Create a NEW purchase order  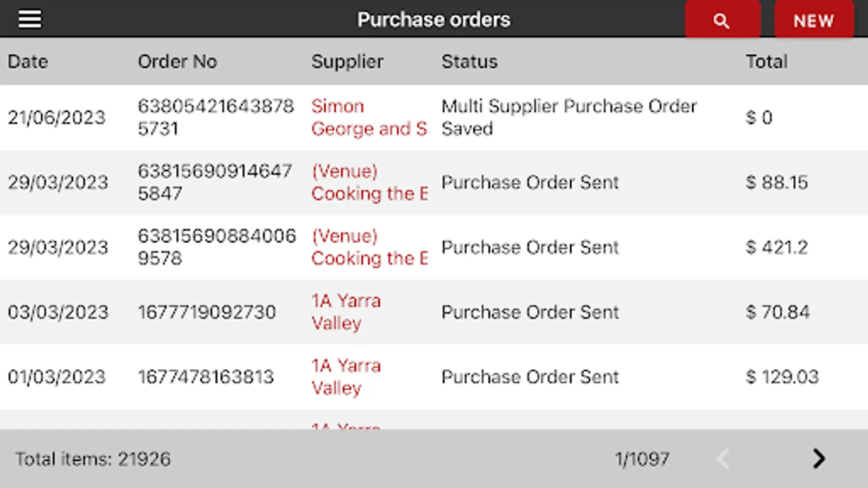[813, 20]
